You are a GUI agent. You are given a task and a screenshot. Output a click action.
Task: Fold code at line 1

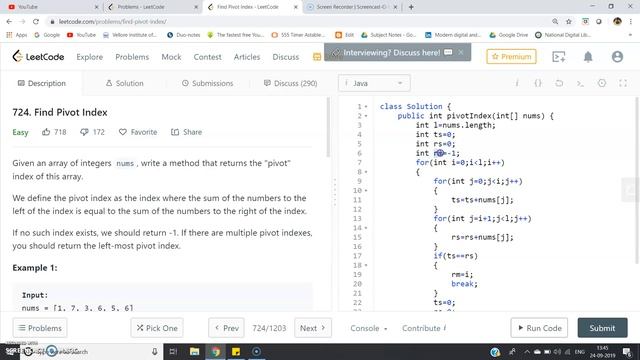point(366,107)
